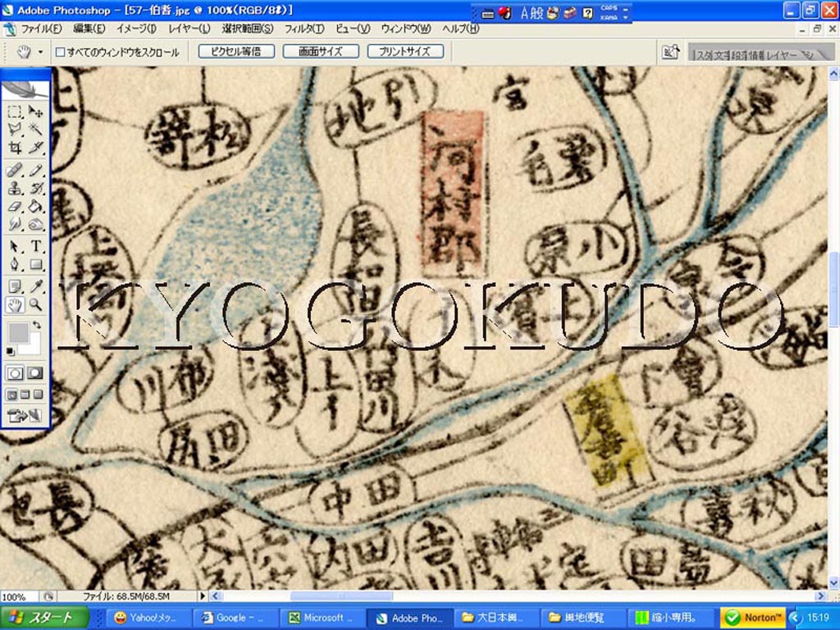The image size is (840, 630).
Task: Select the Clone Stamp tool
Action: 15,189
